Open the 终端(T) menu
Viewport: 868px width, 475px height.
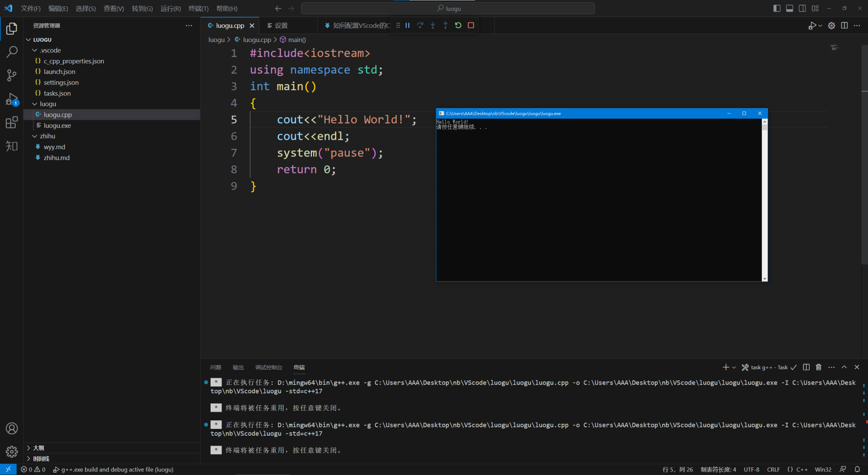coord(198,9)
